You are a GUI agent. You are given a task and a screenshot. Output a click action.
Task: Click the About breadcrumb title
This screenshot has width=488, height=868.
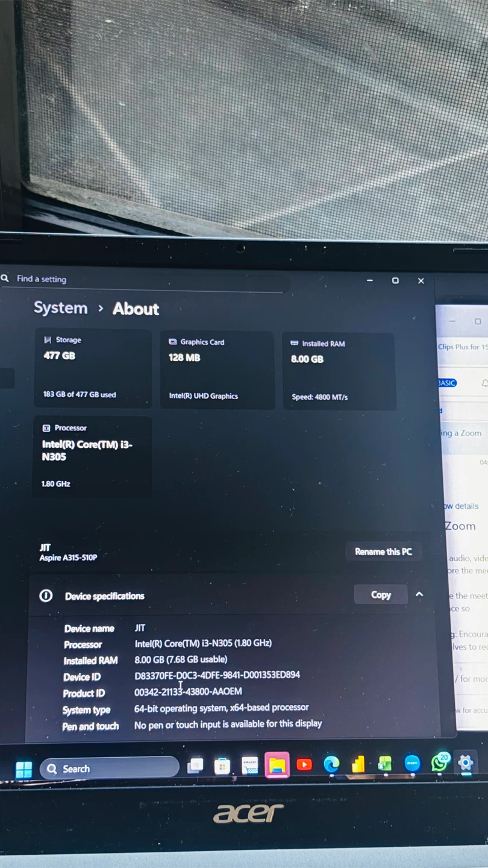click(x=136, y=309)
